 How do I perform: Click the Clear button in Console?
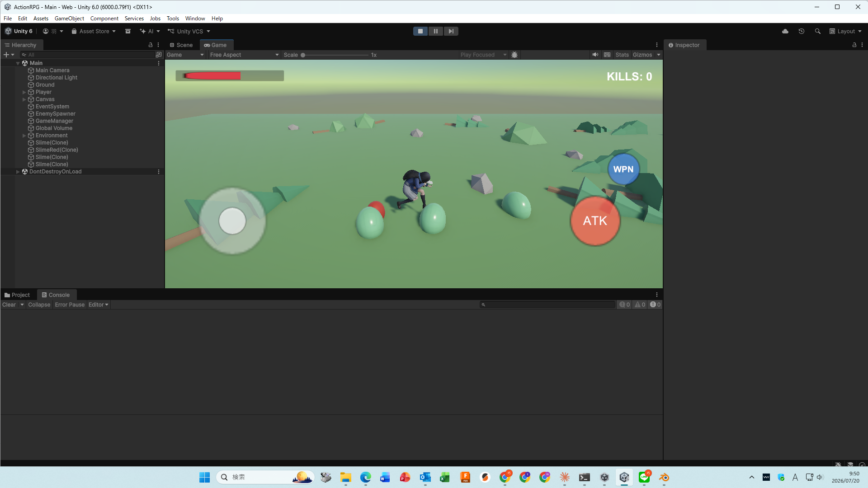coord(9,305)
